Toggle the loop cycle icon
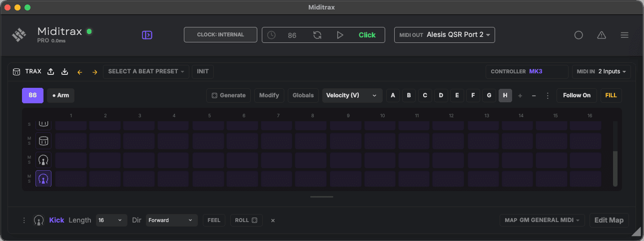This screenshot has height=241, width=644. (317, 35)
